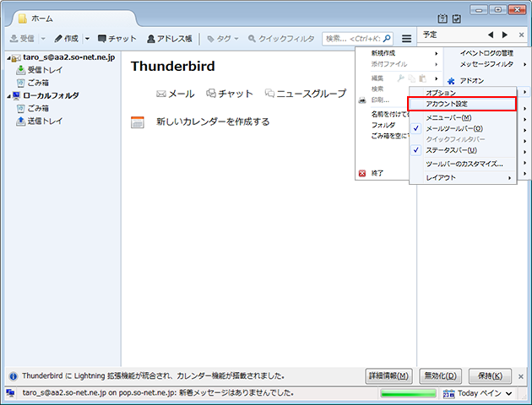
Task: Click the 作成 (compose) pencil button
Action: [66, 39]
